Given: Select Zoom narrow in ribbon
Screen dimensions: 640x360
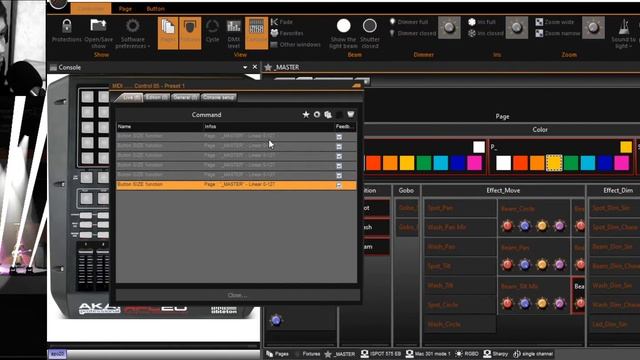Looking at the screenshot, I should click(558, 33).
